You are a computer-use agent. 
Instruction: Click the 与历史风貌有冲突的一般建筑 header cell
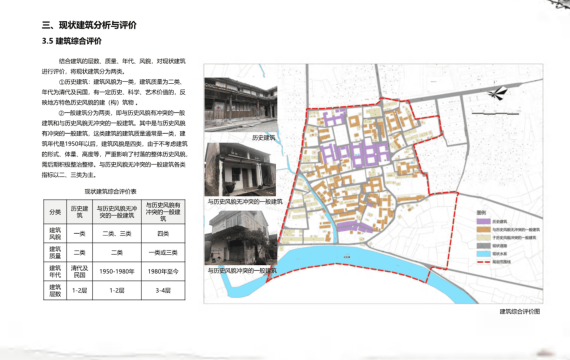tap(163, 212)
